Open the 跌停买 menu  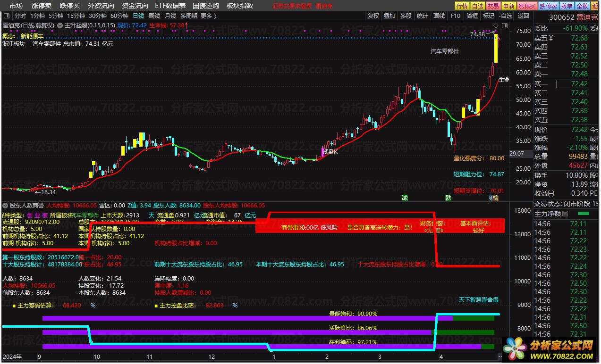click(x=70, y=6)
